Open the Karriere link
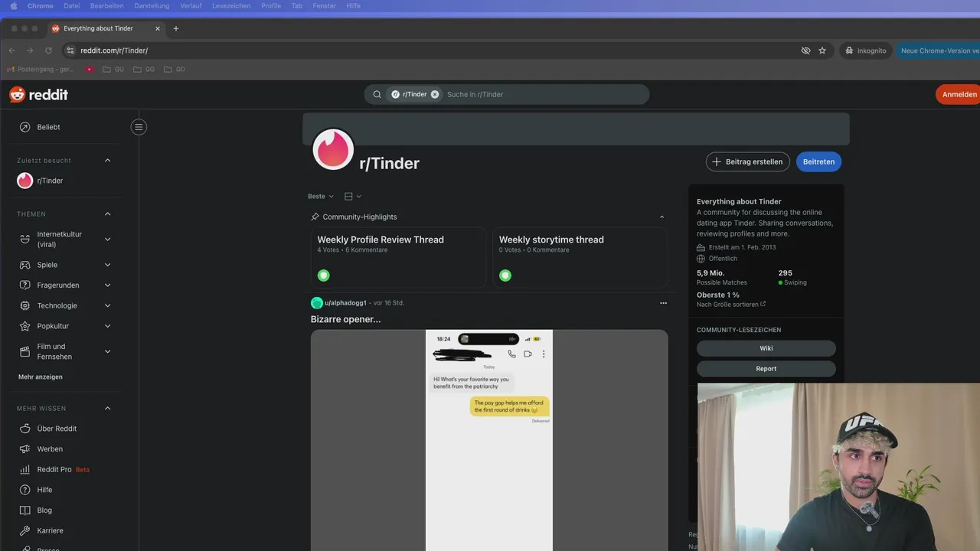 [x=50, y=530]
